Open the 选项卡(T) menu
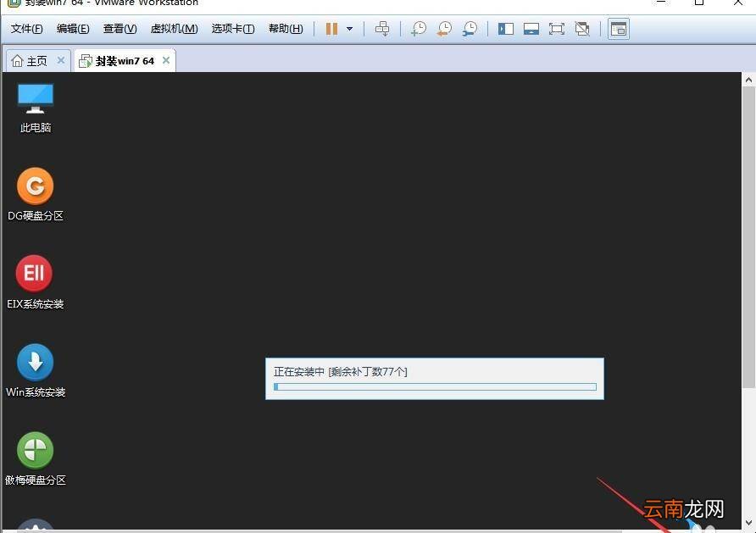The image size is (756, 533). click(233, 29)
